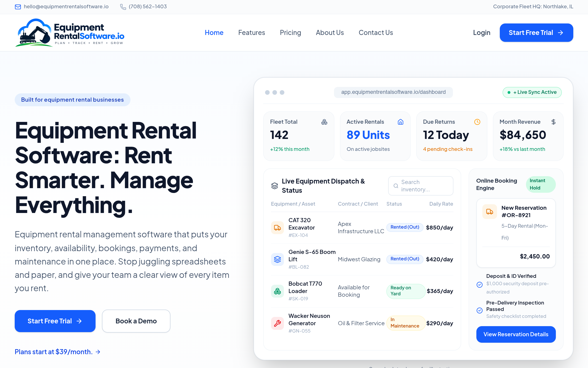Click the Live Sync Active badge
This screenshot has height=368, width=588.
pos(532,92)
